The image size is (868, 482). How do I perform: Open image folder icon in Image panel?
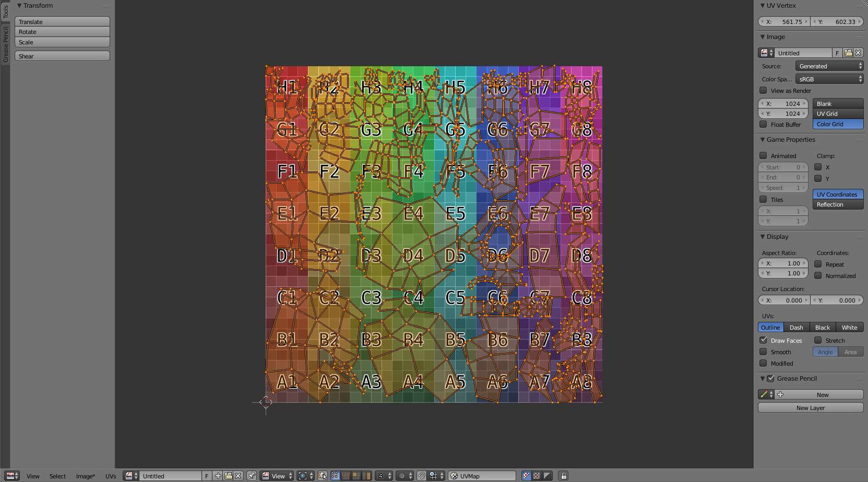click(848, 53)
